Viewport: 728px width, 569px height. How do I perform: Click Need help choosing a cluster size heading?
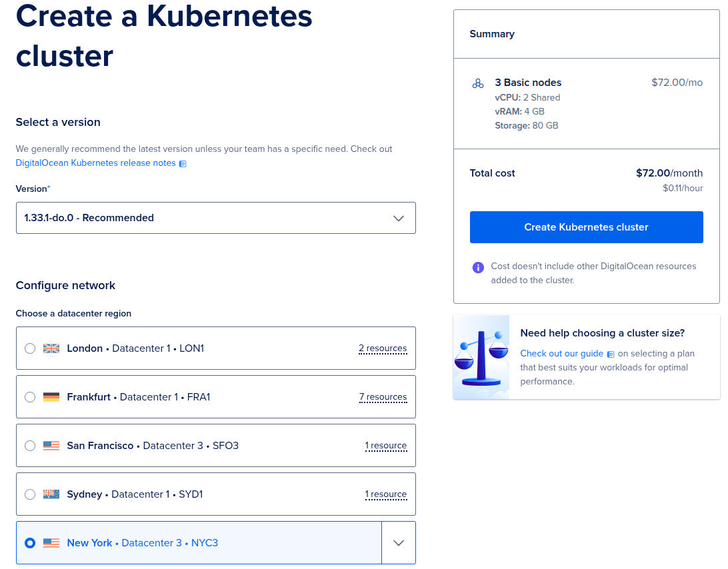602,333
